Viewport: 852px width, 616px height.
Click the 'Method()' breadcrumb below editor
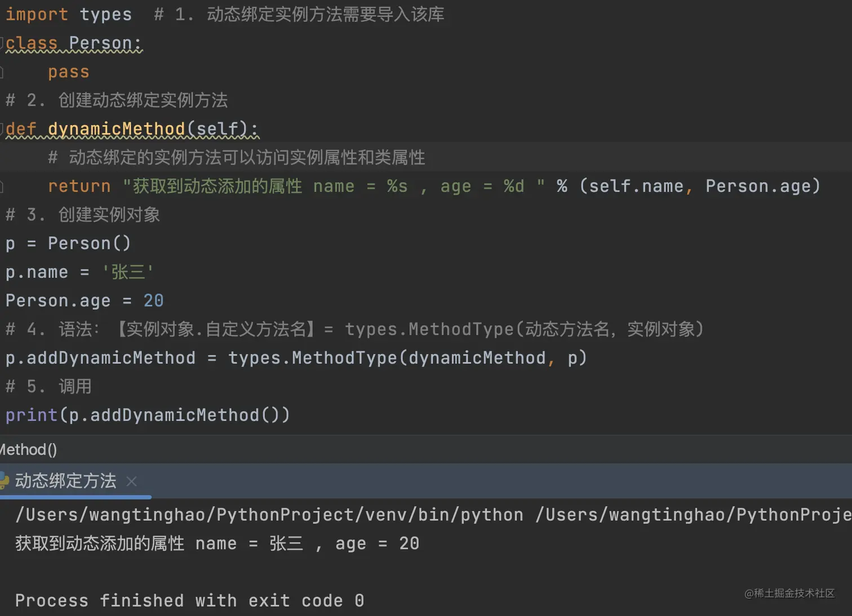pos(28,450)
